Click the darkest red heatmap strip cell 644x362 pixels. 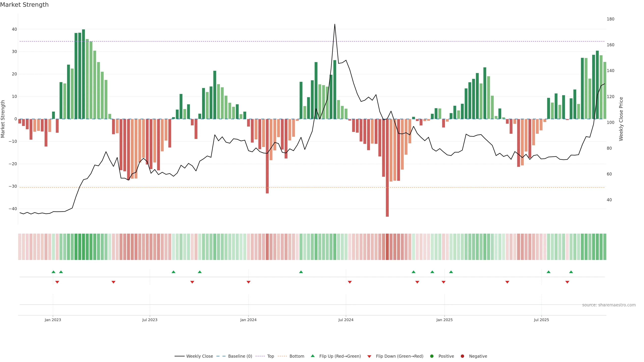click(387, 247)
